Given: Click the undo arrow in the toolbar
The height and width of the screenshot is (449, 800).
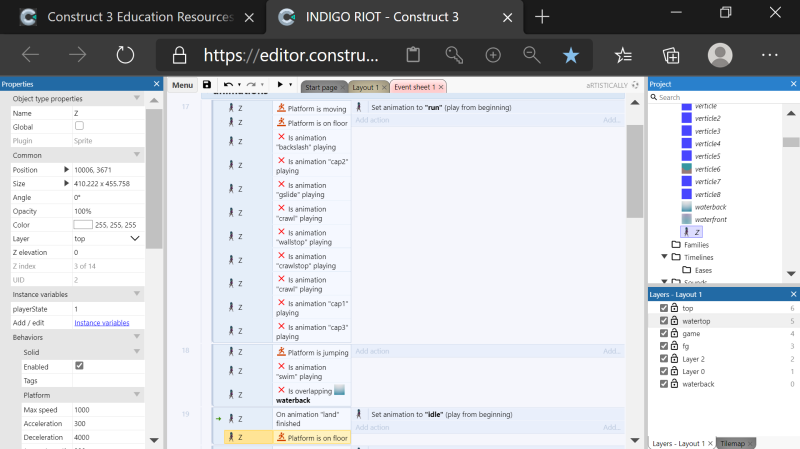Looking at the screenshot, I should point(228,85).
